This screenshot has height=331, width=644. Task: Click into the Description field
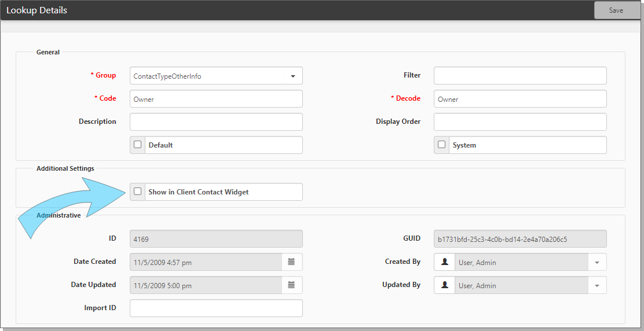216,122
